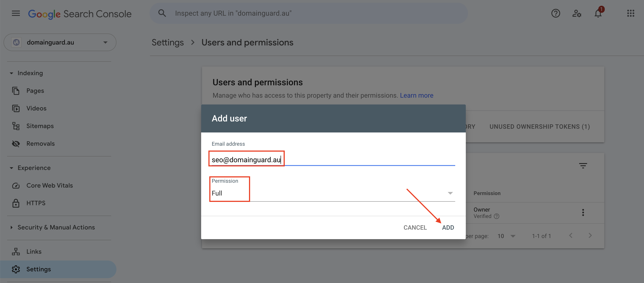Click the ADD button

point(448,227)
